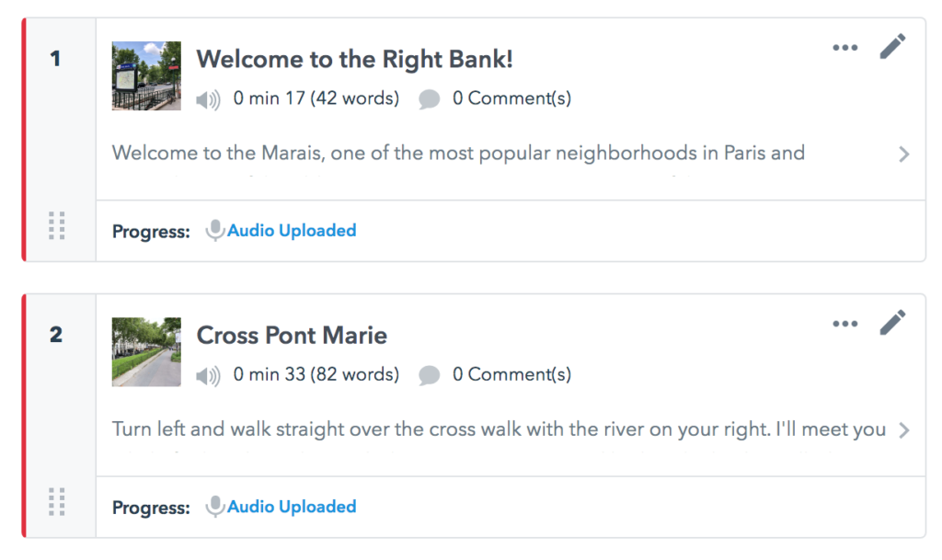Expand the Welcome to the Marais text chevron
The image size is (942, 560).
tap(903, 154)
